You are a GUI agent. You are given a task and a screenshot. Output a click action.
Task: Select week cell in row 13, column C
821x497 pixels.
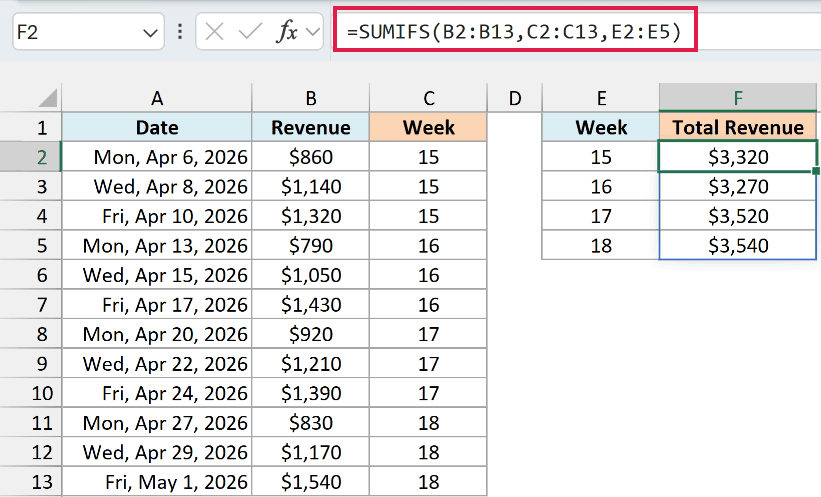coord(428,482)
